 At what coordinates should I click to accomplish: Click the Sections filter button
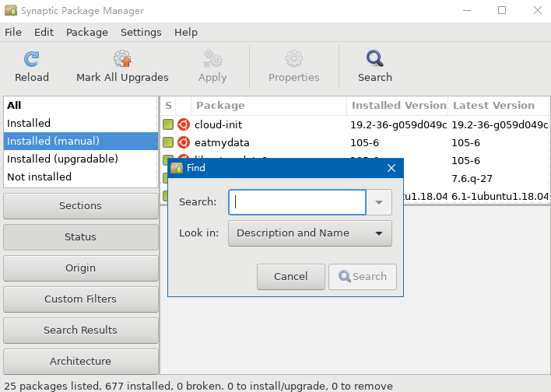(x=80, y=206)
